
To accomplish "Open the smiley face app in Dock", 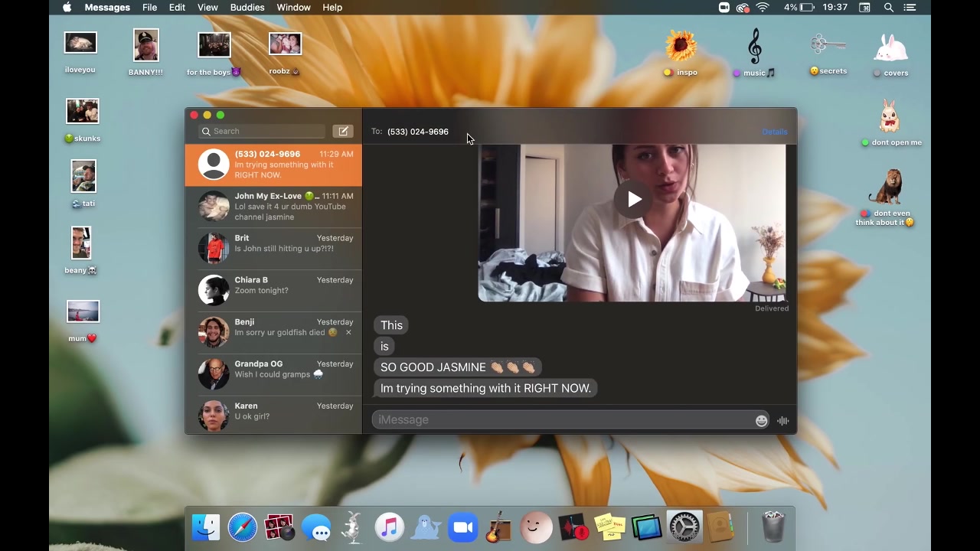I will coord(536,527).
